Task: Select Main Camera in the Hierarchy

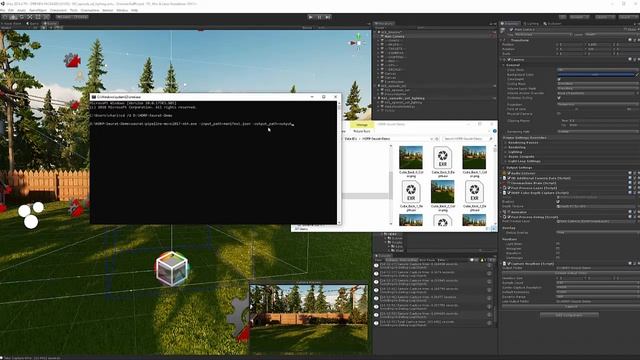Action: click(x=394, y=36)
